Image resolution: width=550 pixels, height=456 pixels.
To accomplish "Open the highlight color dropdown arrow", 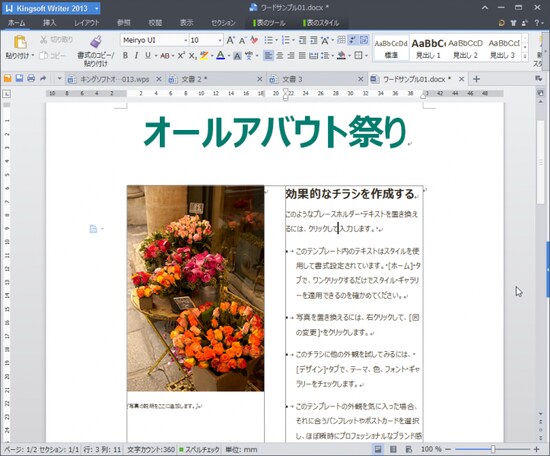I will 212,55.
